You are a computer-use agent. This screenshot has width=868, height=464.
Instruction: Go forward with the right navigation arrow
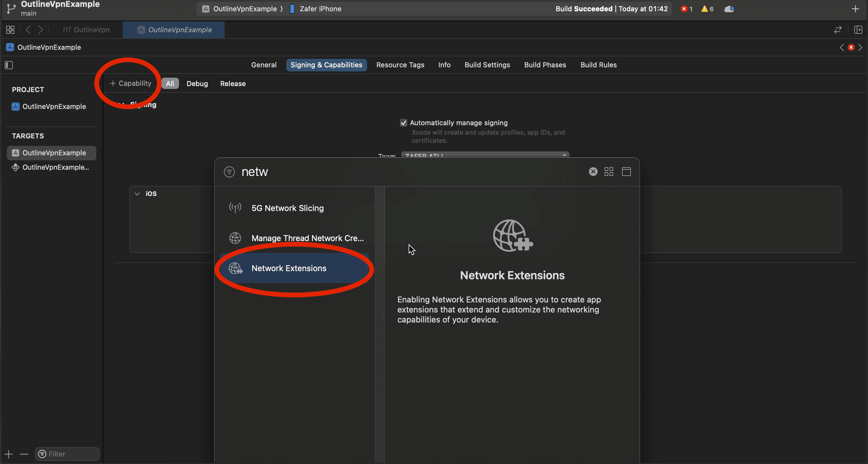40,30
